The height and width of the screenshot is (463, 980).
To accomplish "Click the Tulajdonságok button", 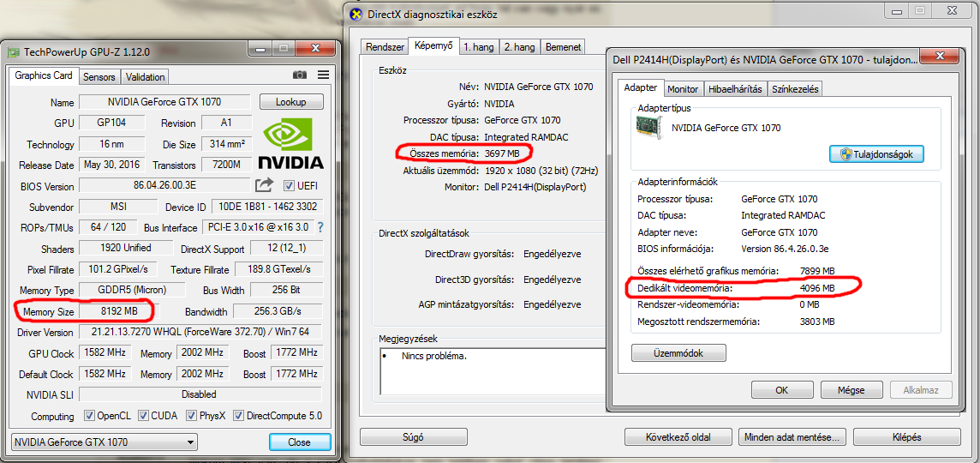I will click(x=876, y=154).
